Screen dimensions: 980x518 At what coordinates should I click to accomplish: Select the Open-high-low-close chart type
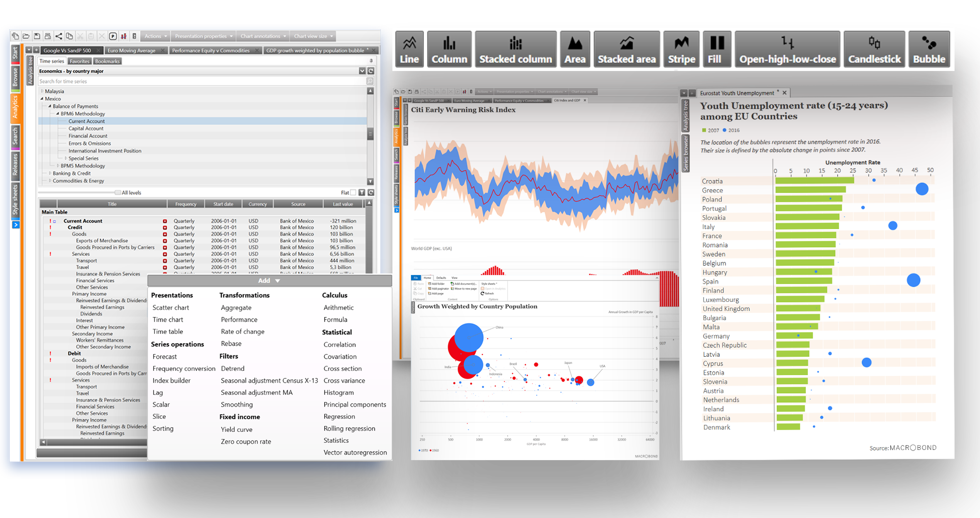point(787,49)
